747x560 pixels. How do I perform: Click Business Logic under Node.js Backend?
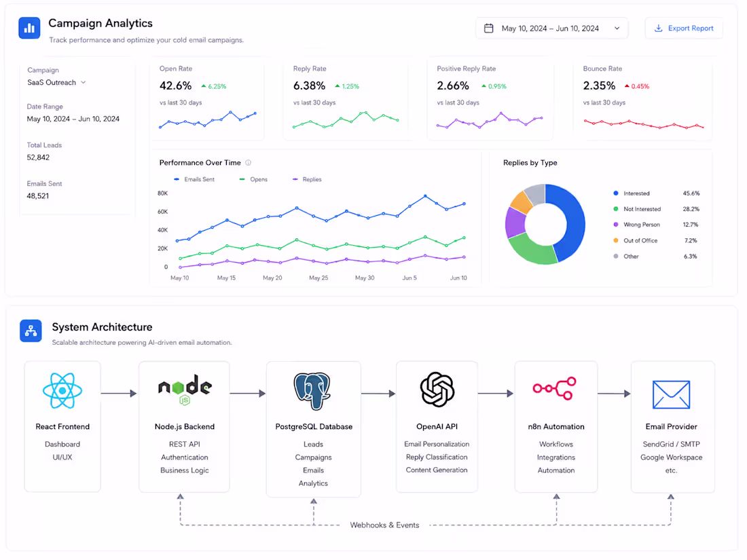point(184,470)
